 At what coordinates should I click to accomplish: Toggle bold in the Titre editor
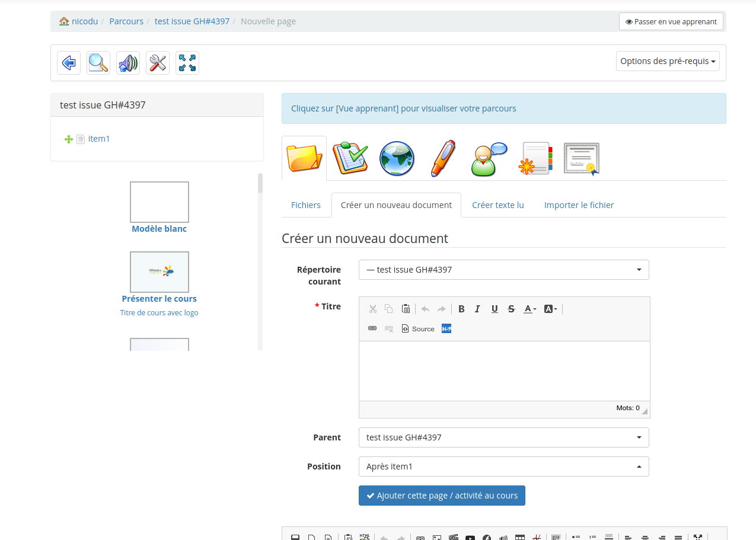[x=461, y=309]
